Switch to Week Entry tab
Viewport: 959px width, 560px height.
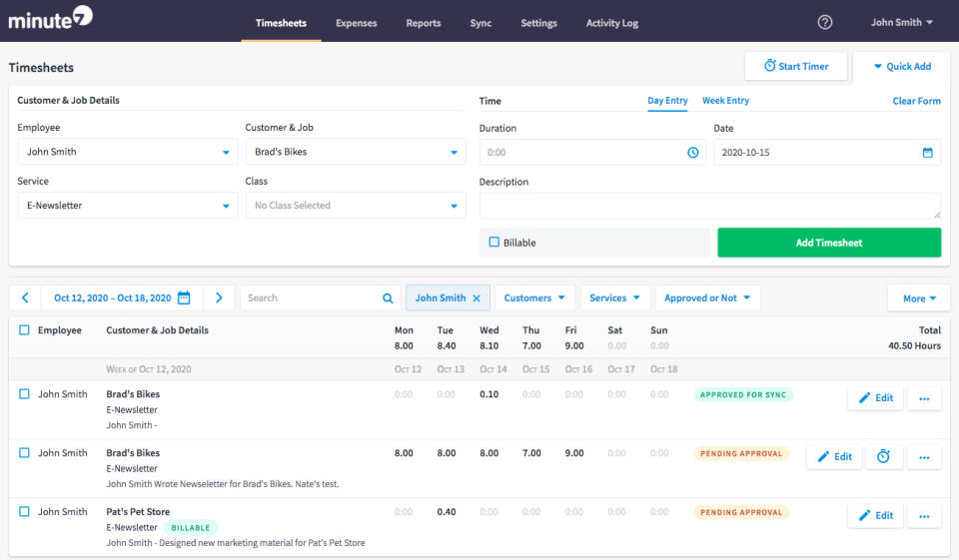click(725, 101)
